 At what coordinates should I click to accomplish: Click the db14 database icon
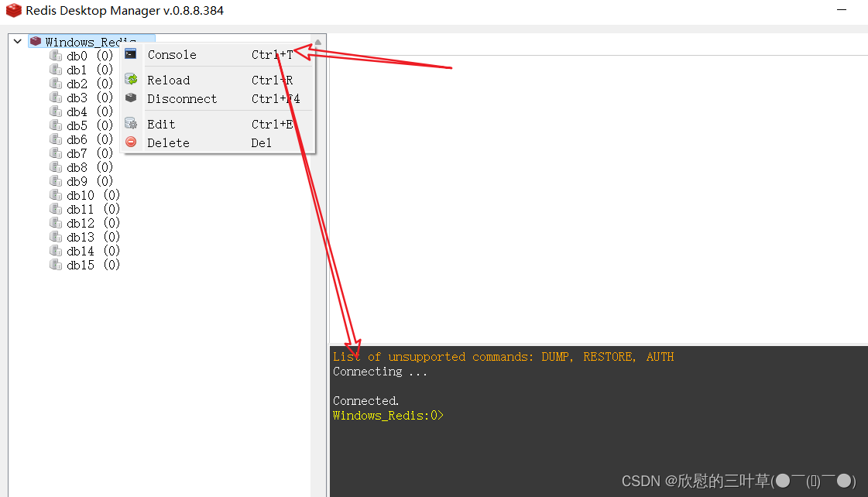55,251
